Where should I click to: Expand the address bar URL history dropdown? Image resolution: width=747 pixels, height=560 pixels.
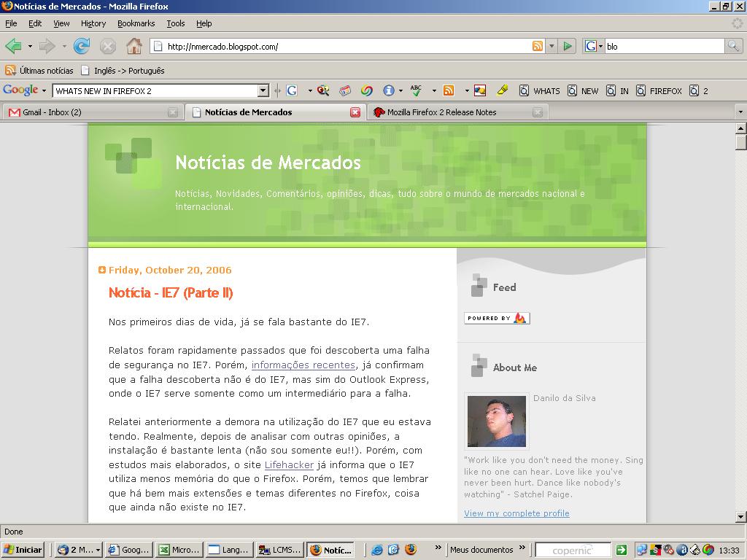click(551, 46)
